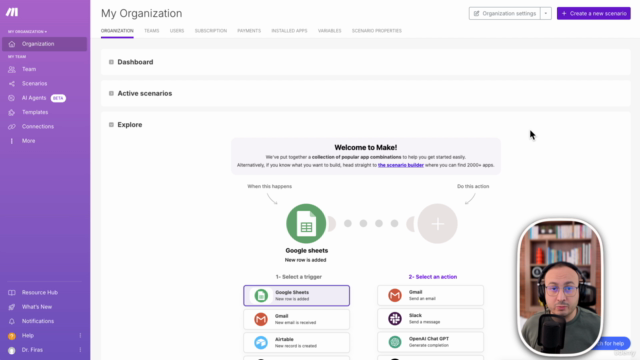This screenshot has height=360, width=640.
Task: Select the Google Sheets New row trigger card
Action: [x=297, y=296]
